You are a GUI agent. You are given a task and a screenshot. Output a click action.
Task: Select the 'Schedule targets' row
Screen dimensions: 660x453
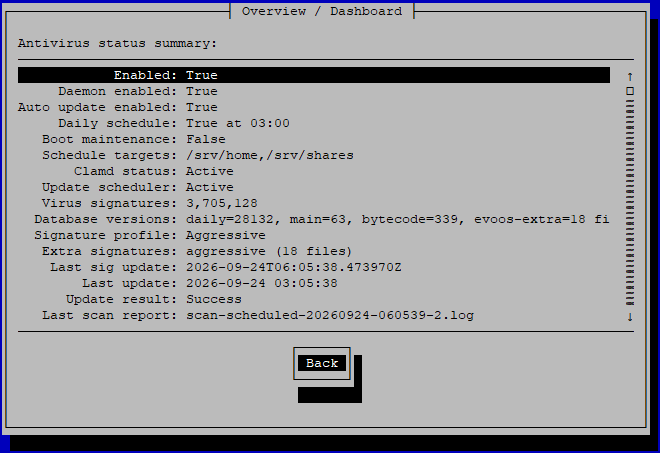point(314,155)
